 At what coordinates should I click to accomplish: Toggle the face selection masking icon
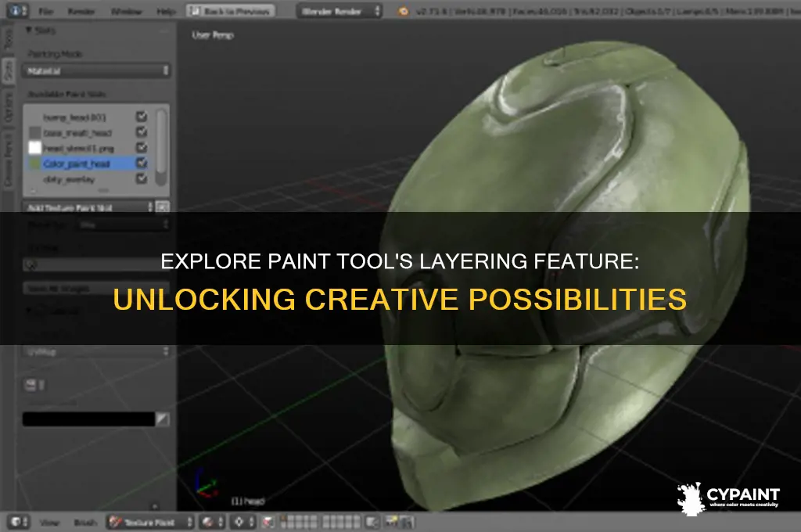tap(268, 522)
